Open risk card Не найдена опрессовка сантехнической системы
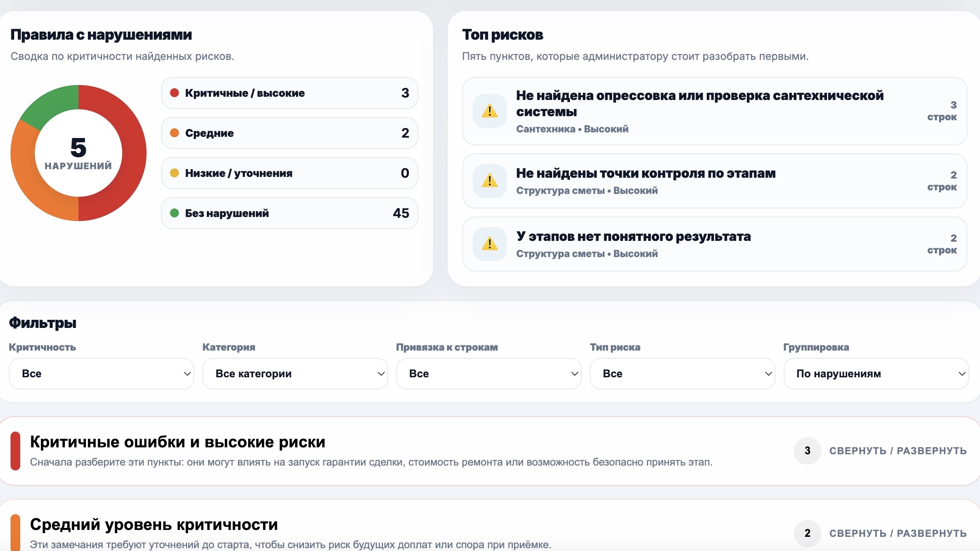This screenshot has height=551, width=980. click(x=714, y=111)
